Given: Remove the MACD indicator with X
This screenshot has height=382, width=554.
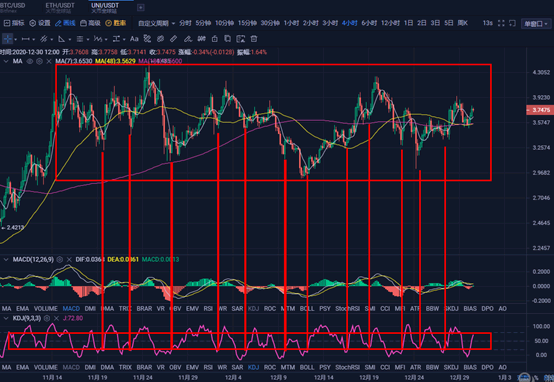Looking at the screenshot, I should pyautogui.click(x=69, y=260).
